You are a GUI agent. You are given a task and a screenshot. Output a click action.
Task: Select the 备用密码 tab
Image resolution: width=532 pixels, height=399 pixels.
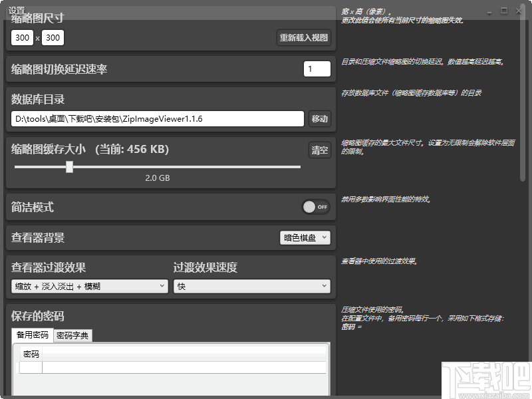point(31,335)
